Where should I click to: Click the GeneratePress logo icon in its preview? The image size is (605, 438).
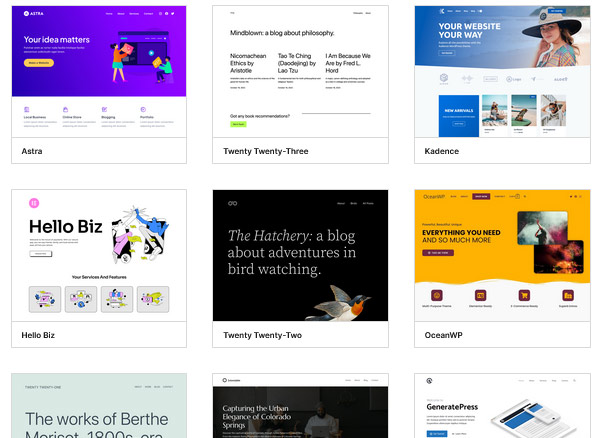pyautogui.click(x=428, y=381)
